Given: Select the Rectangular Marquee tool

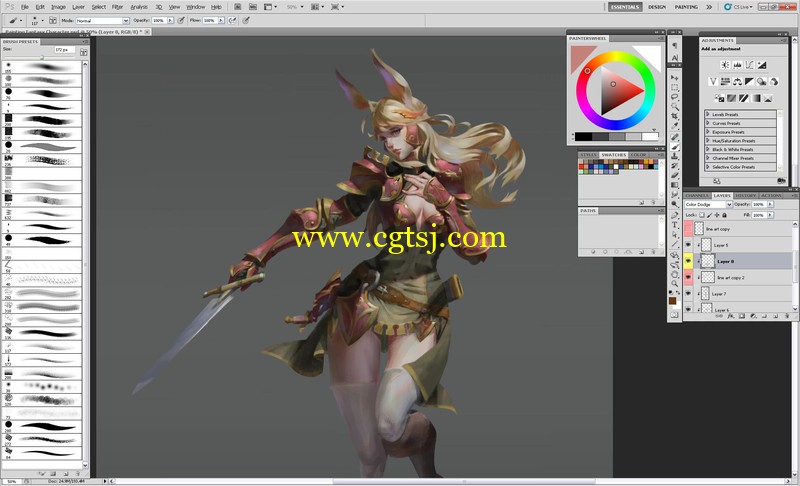Looking at the screenshot, I should 674,87.
